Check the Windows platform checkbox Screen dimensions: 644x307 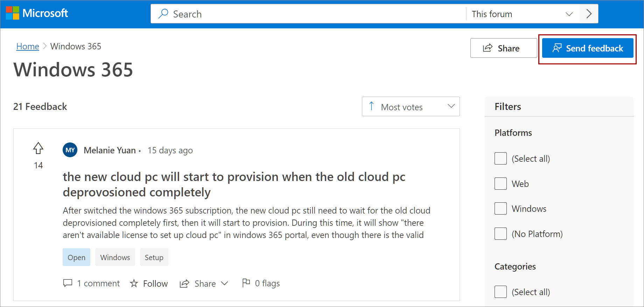coord(500,208)
